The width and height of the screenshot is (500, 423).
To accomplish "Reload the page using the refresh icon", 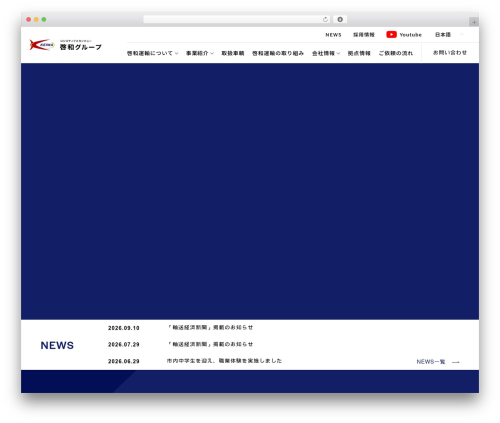I will point(325,20).
